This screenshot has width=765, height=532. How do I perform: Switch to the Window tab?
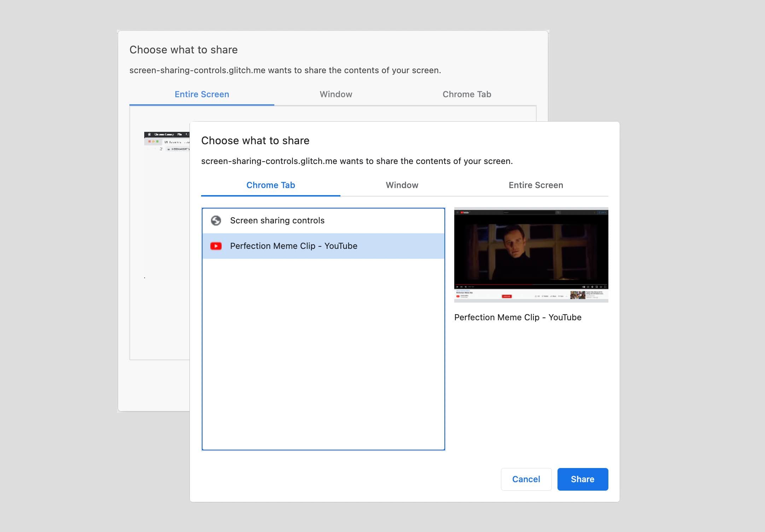[402, 185]
